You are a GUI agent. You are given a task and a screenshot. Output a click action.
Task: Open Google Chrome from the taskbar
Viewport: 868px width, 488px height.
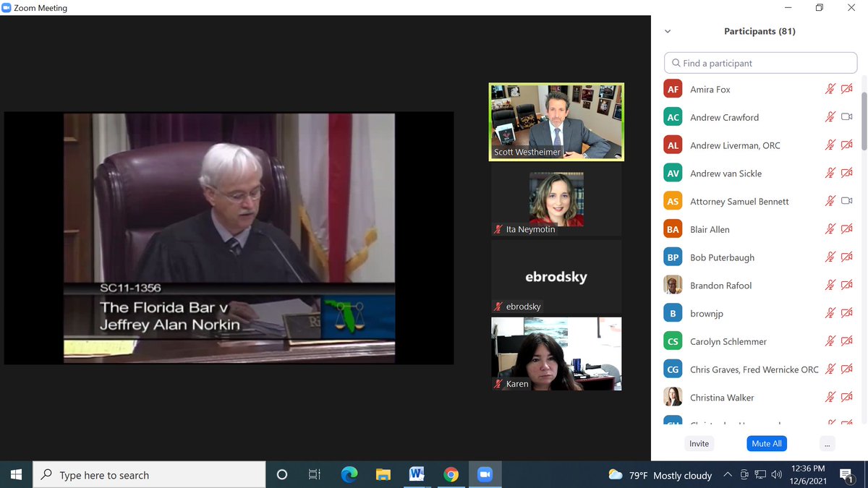pyautogui.click(x=451, y=475)
